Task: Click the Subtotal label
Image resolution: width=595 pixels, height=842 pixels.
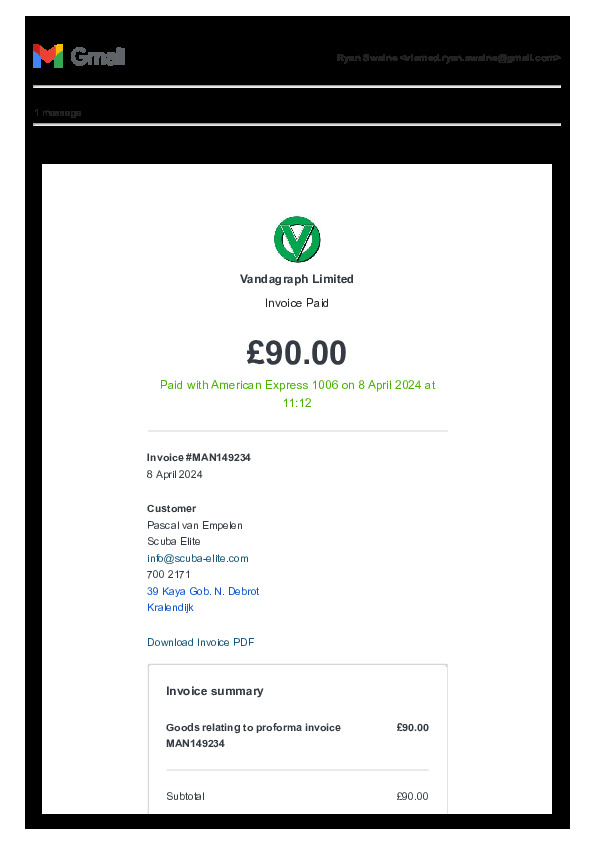Action: pos(185,796)
